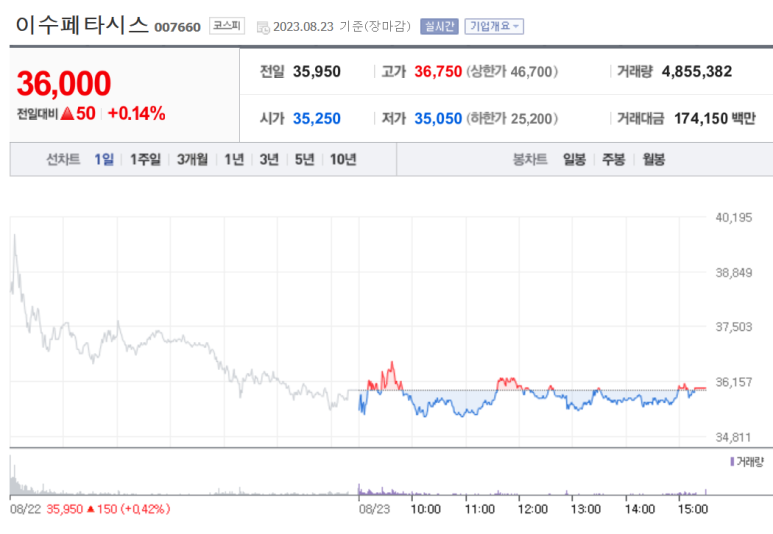Click the 40,195 y-axis label

[x=734, y=217]
